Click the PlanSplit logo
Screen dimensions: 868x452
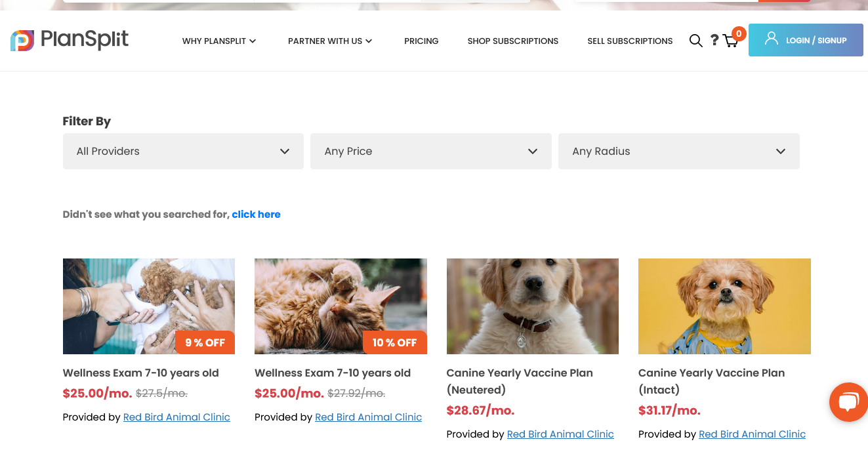70,41
